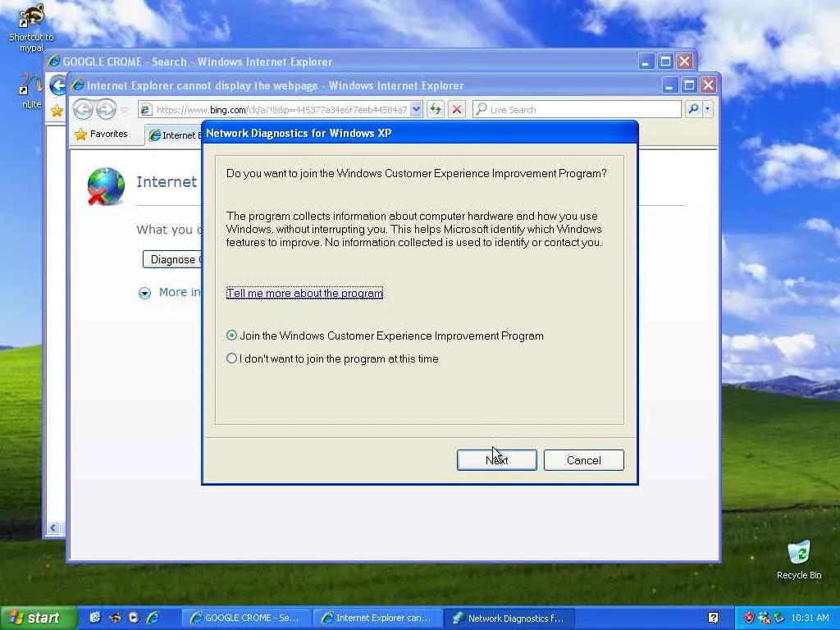Click second quick launch icon on taskbar
840x630 pixels.
(115, 618)
